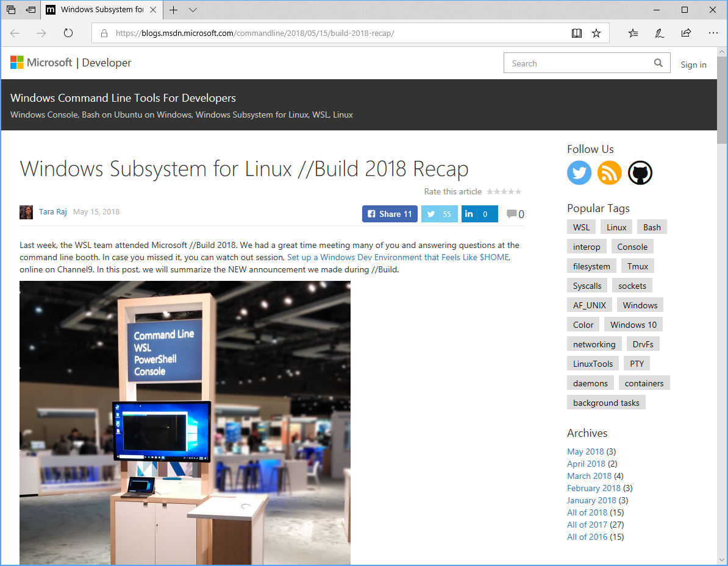Open the Windows Dev Environment session link
The height and width of the screenshot is (566, 728).
pyautogui.click(x=398, y=256)
